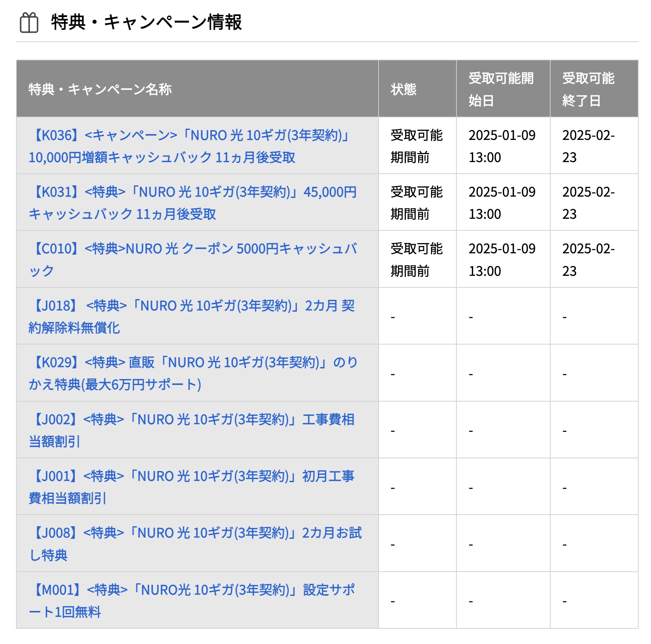Click the 受取可能期間前 status in K036 row
Viewport: 651px width, 644px height.
point(417,146)
